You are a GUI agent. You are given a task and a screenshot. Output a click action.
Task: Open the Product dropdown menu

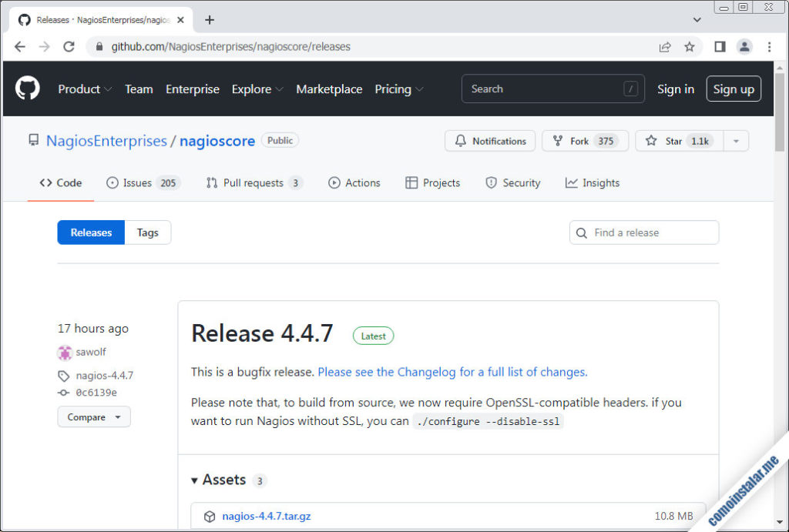pos(84,89)
